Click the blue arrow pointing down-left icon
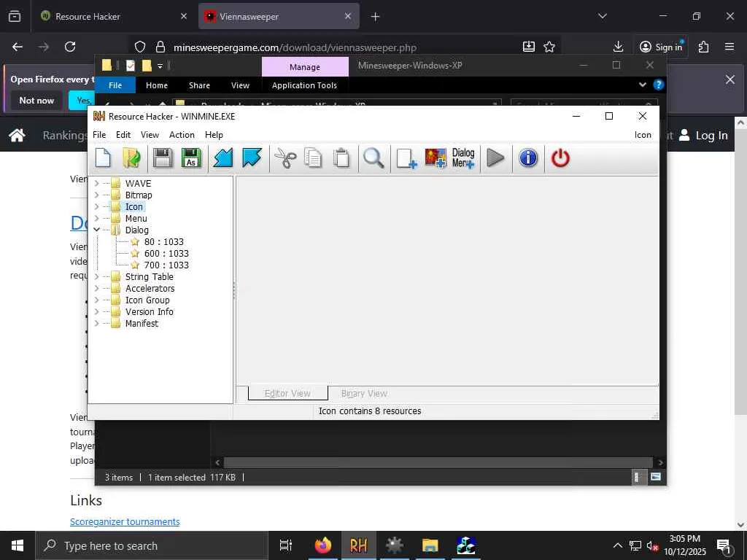 [x=222, y=158]
